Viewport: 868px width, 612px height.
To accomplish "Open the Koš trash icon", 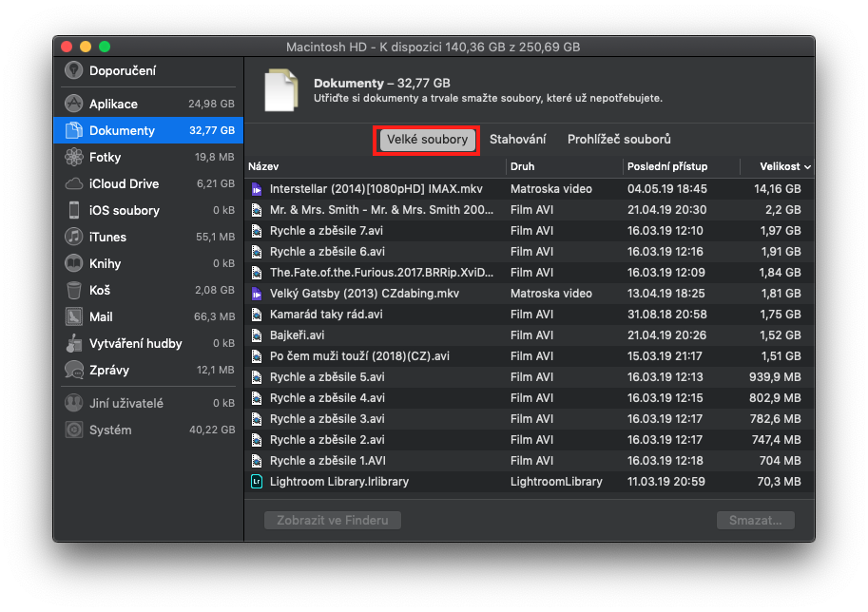I will pos(73,290).
